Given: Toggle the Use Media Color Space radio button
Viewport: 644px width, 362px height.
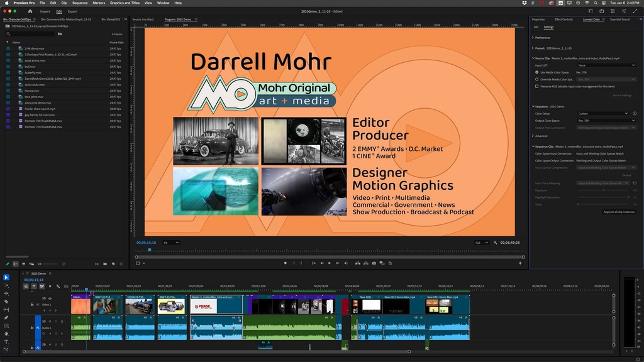Looking at the screenshot, I should tap(536, 74).
